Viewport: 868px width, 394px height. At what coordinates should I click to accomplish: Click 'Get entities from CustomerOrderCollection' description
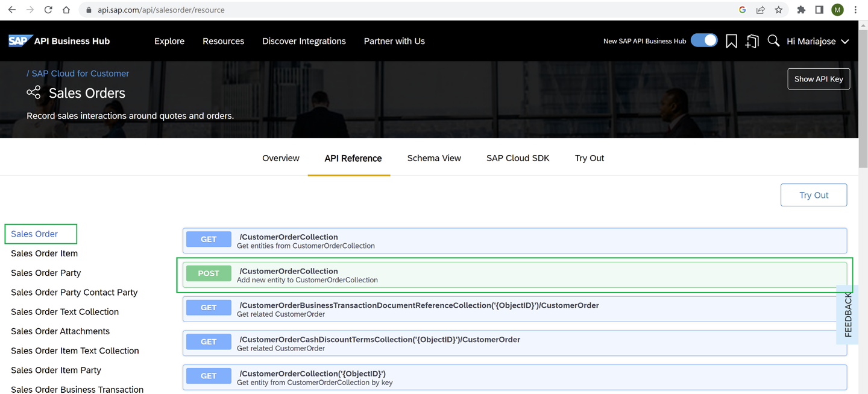(306, 246)
